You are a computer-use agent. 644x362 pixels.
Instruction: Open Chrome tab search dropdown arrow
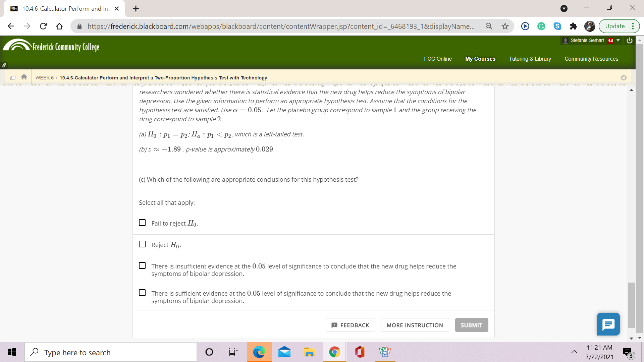coord(564,9)
